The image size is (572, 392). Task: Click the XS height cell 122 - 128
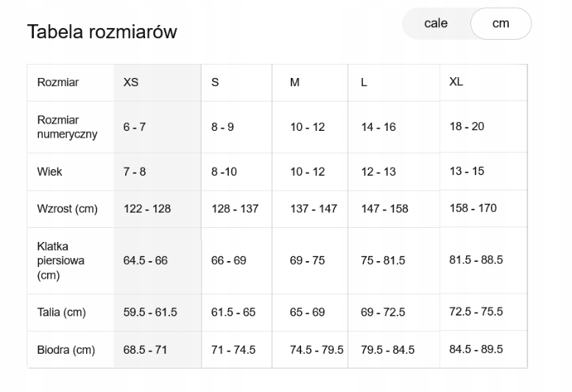[147, 209]
